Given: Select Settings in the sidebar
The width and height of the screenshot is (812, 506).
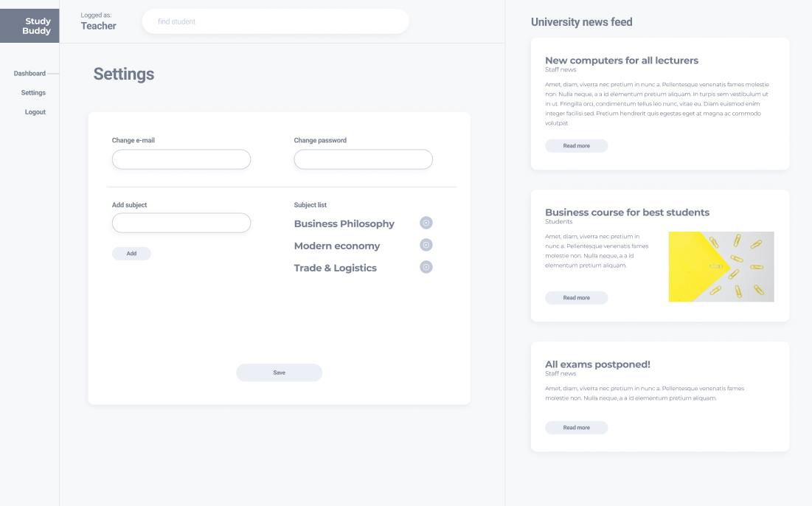Looking at the screenshot, I should click(x=33, y=92).
